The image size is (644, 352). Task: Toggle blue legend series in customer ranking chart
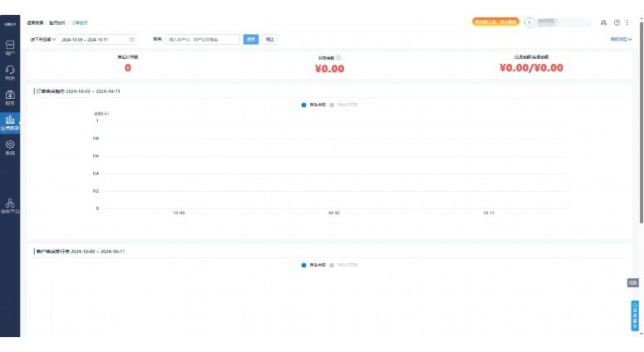point(313,265)
